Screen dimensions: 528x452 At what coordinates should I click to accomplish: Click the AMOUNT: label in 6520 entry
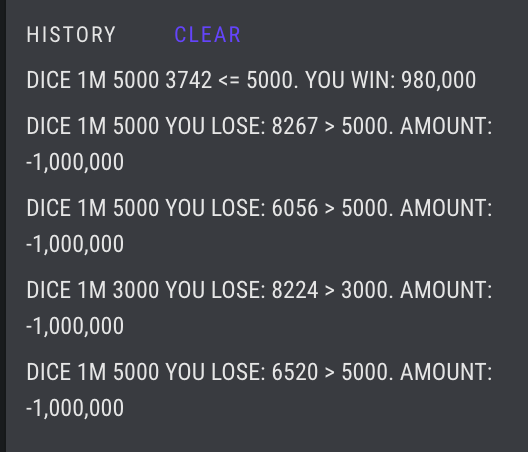pos(446,372)
